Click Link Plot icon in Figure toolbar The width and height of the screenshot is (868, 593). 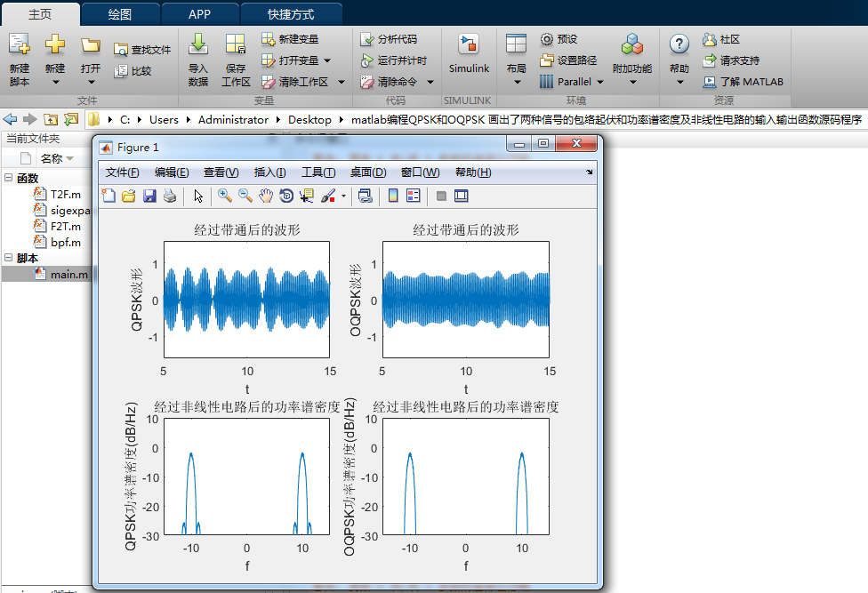click(x=365, y=196)
